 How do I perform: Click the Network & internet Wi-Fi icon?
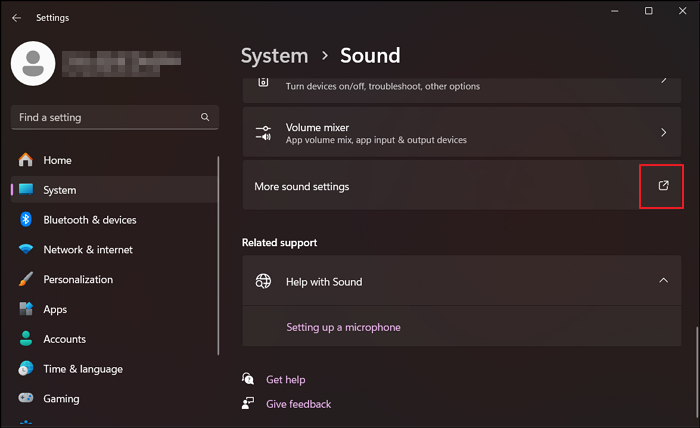(x=26, y=250)
